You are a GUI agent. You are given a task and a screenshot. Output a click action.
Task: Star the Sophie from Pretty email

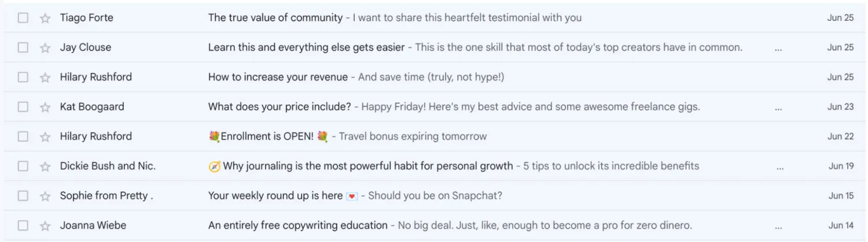[45, 196]
